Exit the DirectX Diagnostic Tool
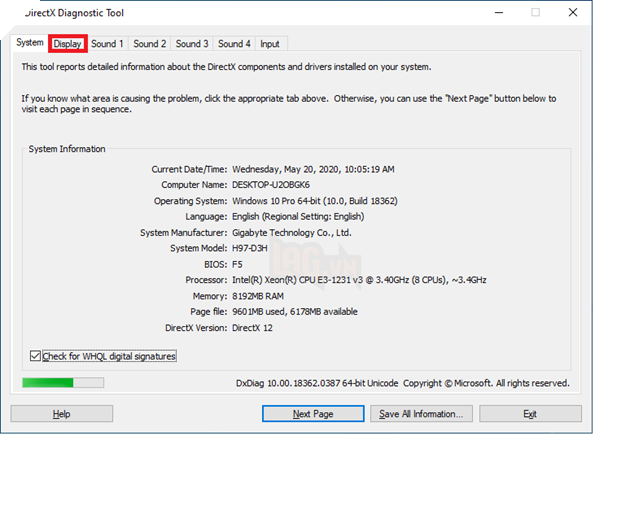Image resolution: width=630 pixels, height=523 pixels. click(x=530, y=414)
